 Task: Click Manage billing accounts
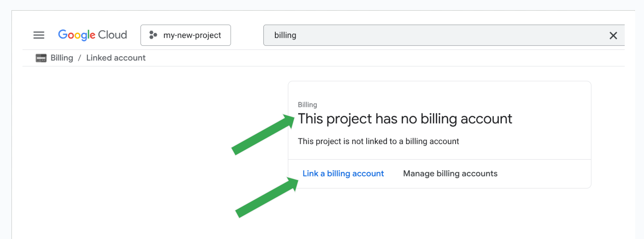coord(449,174)
